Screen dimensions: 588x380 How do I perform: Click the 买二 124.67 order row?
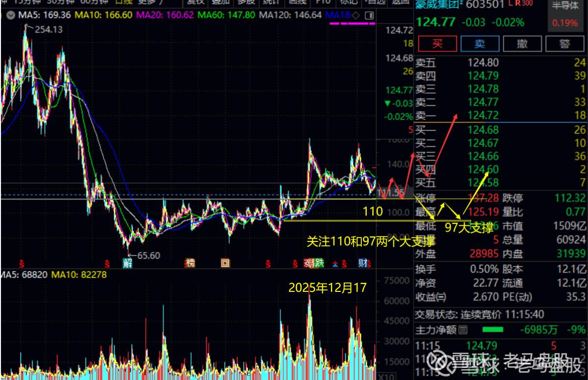(500, 143)
